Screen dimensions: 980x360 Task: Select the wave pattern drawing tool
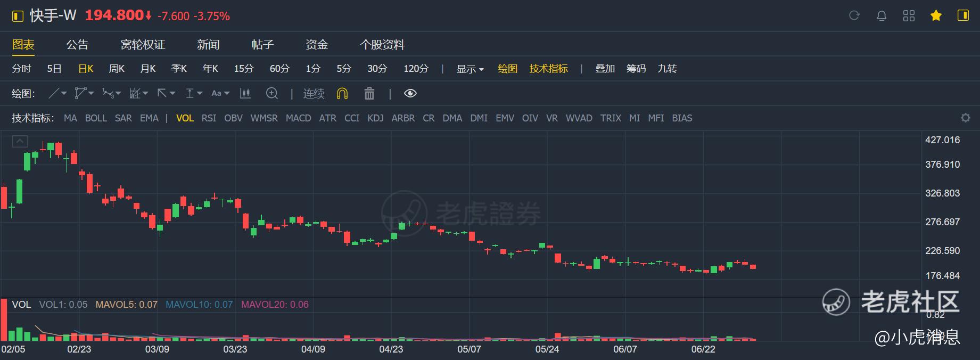(x=108, y=93)
